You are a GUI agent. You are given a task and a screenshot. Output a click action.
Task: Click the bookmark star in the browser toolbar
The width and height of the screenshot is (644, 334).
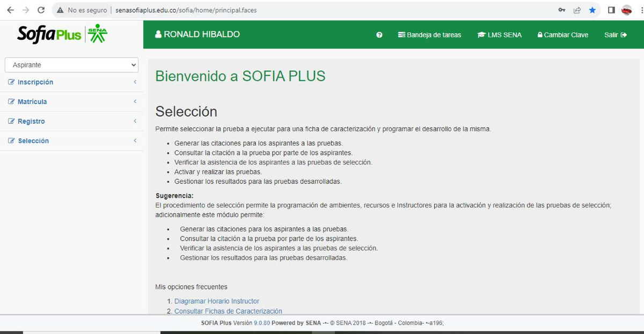click(592, 10)
